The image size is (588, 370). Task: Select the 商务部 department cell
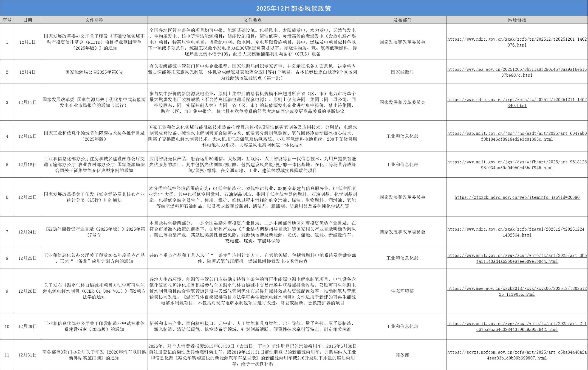(x=402, y=355)
